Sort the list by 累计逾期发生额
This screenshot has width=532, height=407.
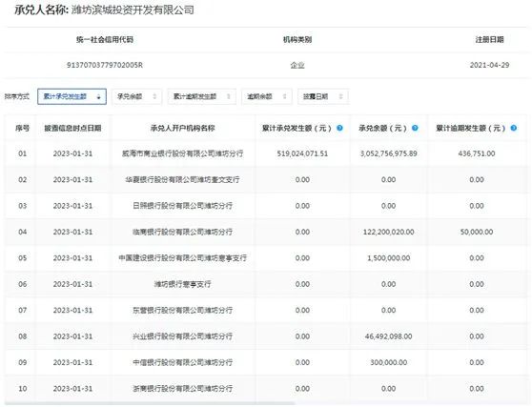pyautogui.click(x=201, y=96)
